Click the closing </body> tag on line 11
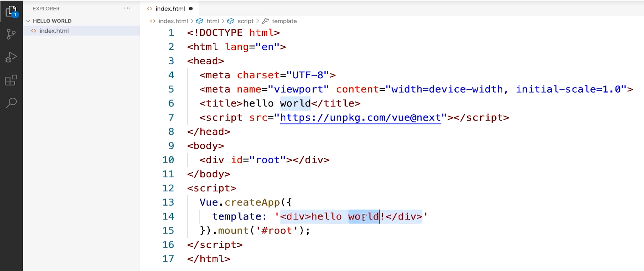 209,174
